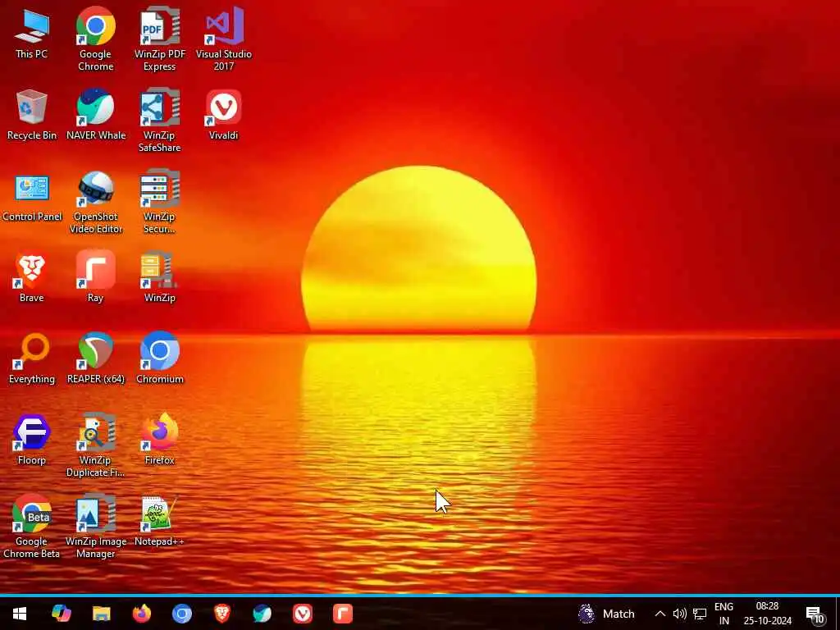Expand the hidden system tray icons
This screenshot has width=840, height=630.
[660, 614]
